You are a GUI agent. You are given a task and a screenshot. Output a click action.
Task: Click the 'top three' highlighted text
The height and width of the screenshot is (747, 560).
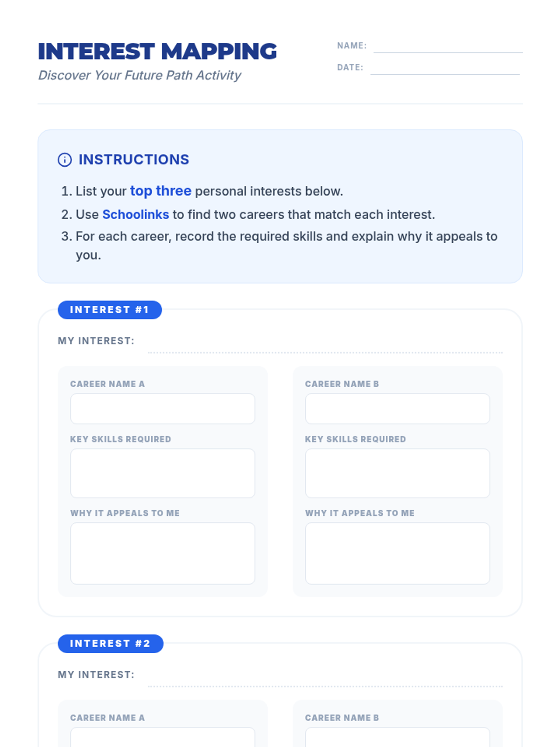(x=161, y=191)
